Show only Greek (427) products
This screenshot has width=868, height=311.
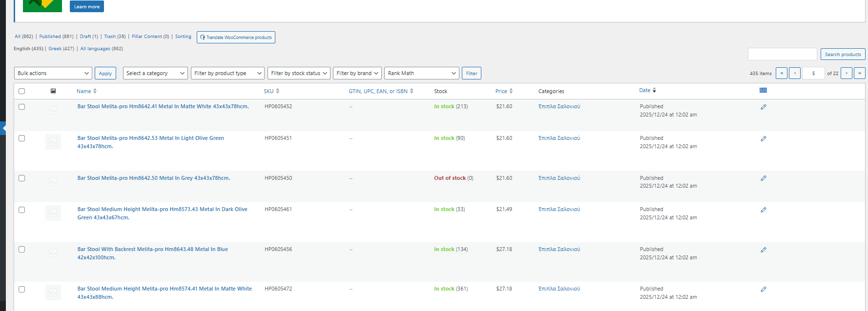point(61,49)
